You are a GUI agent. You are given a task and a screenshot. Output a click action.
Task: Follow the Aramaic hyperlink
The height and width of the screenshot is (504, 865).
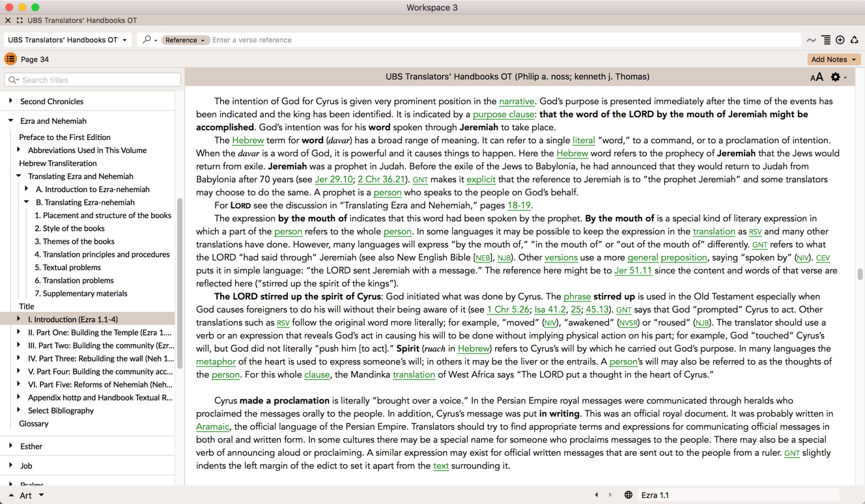pos(213,427)
